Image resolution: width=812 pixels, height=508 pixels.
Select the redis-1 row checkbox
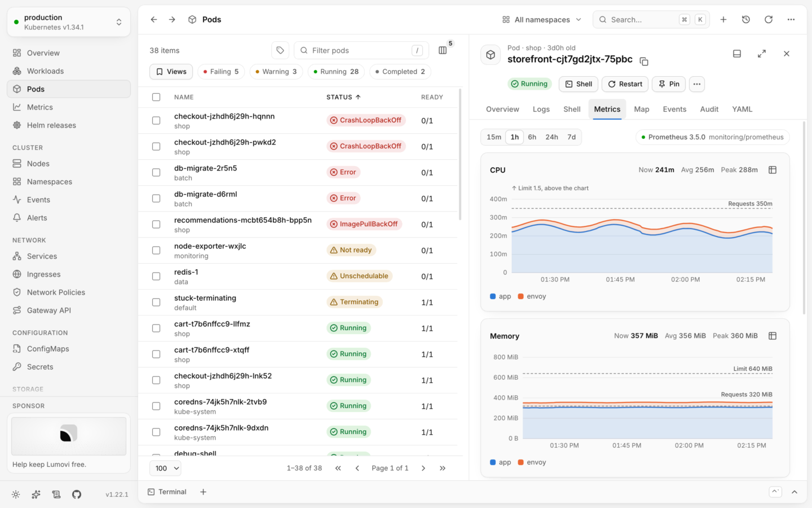coord(156,276)
